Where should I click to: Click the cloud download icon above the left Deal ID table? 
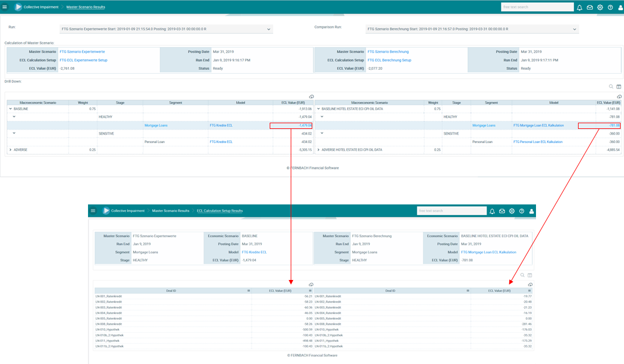coord(311,284)
